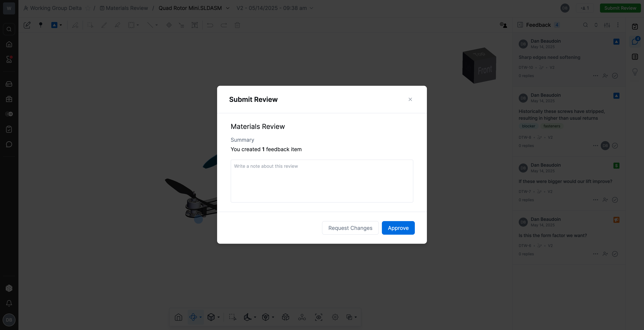Open the clipboard reviews sidebar icon

[x=9, y=129]
